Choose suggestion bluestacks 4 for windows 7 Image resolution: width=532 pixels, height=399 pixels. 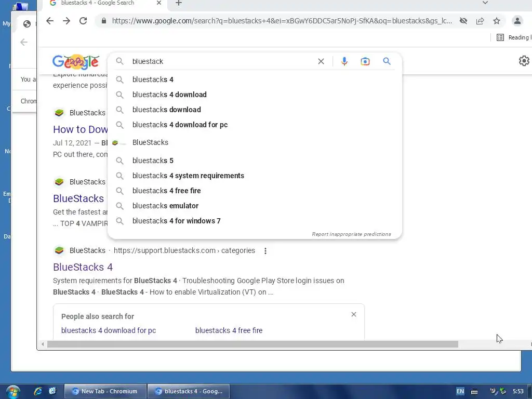[255, 221]
